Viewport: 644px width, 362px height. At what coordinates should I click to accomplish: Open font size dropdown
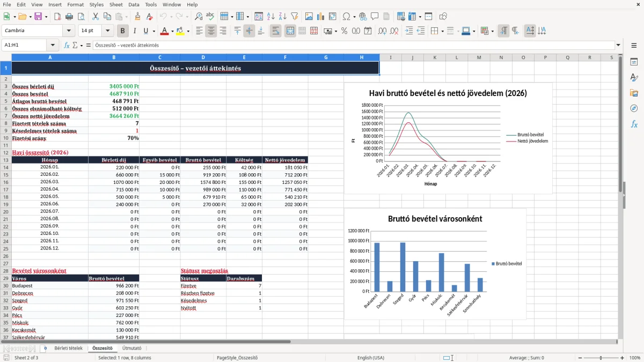[108, 31]
